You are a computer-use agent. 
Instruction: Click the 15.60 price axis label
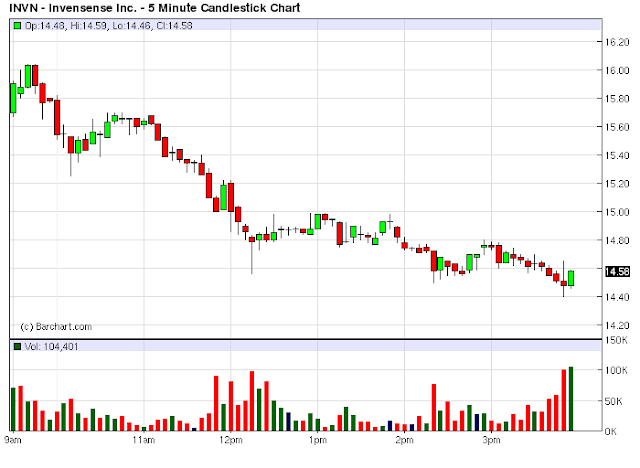pos(617,127)
